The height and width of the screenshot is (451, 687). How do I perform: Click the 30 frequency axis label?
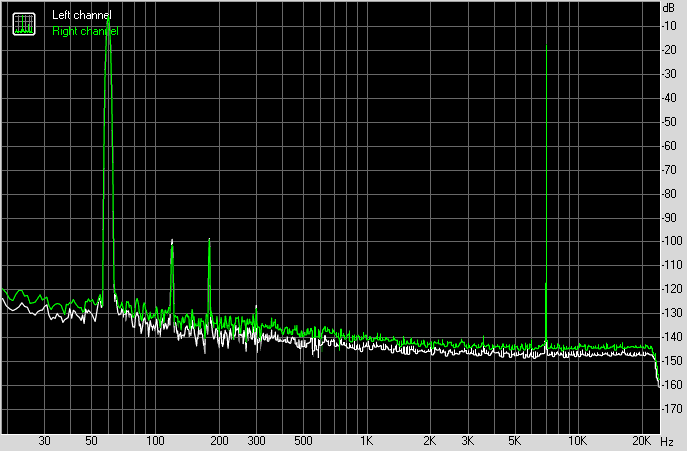pos(44,441)
